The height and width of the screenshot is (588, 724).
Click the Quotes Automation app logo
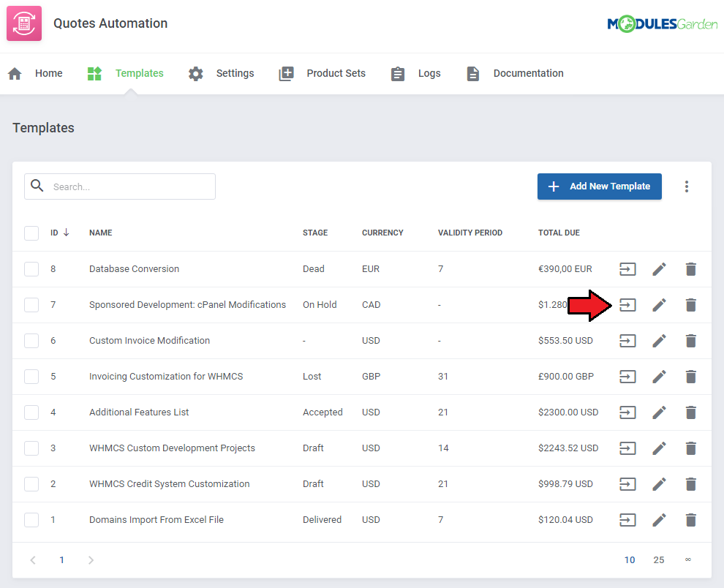point(24,23)
